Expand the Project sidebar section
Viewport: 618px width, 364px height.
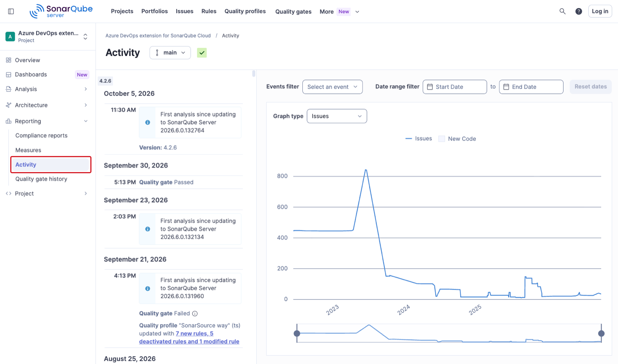tap(48, 194)
